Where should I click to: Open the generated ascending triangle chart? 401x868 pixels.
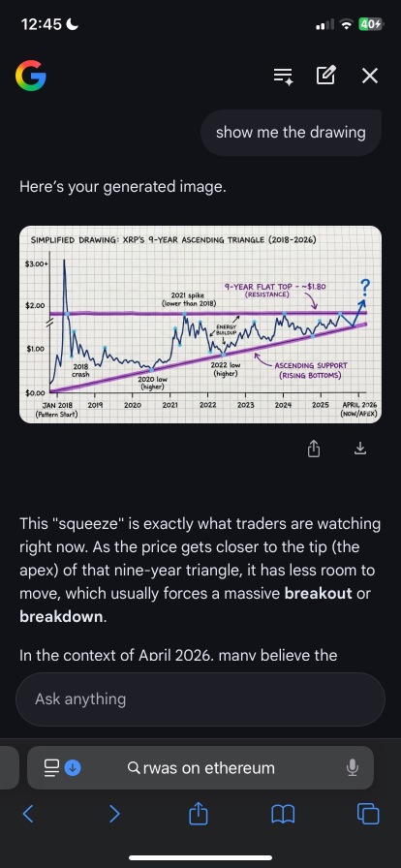200,325
